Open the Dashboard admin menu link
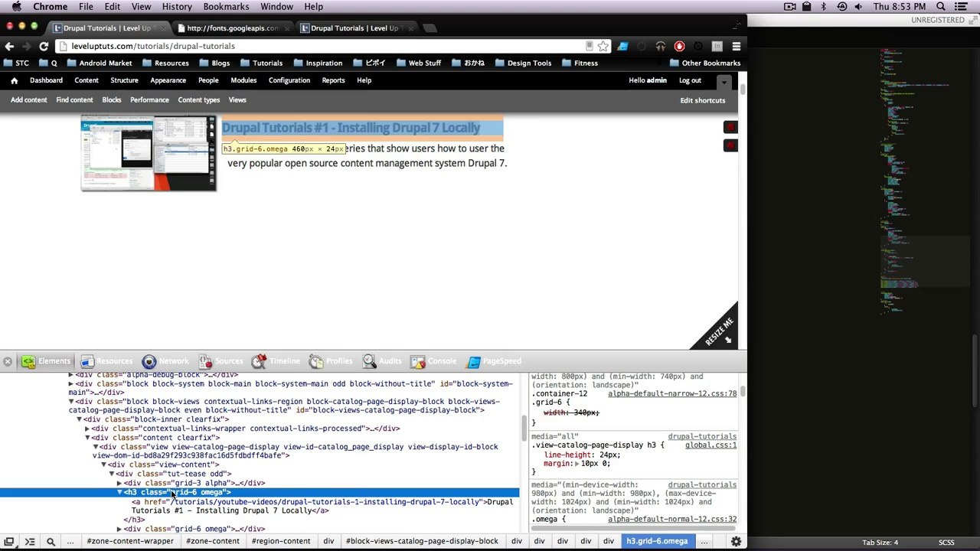This screenshot has width=980, height=551. (46, 80)
